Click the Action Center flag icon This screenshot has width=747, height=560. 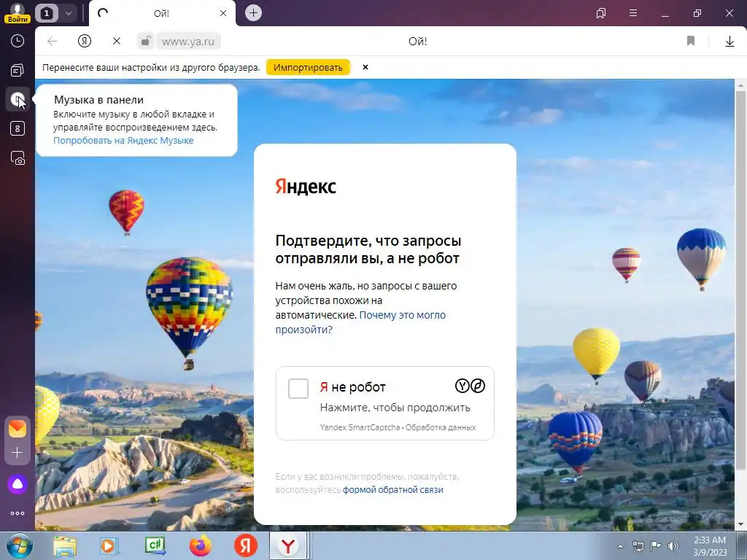point(656,546)
